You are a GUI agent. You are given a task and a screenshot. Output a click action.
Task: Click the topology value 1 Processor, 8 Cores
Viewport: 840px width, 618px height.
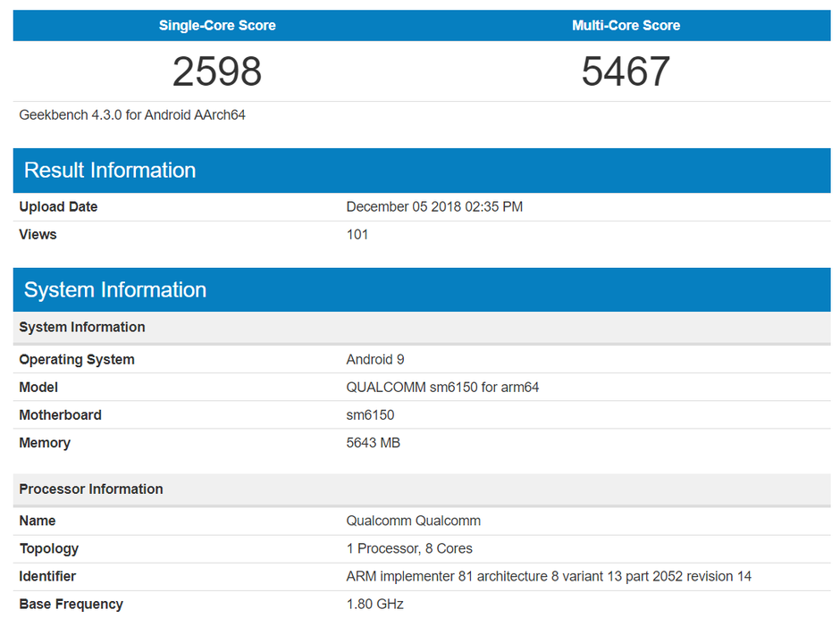click(x=409, y=548)
